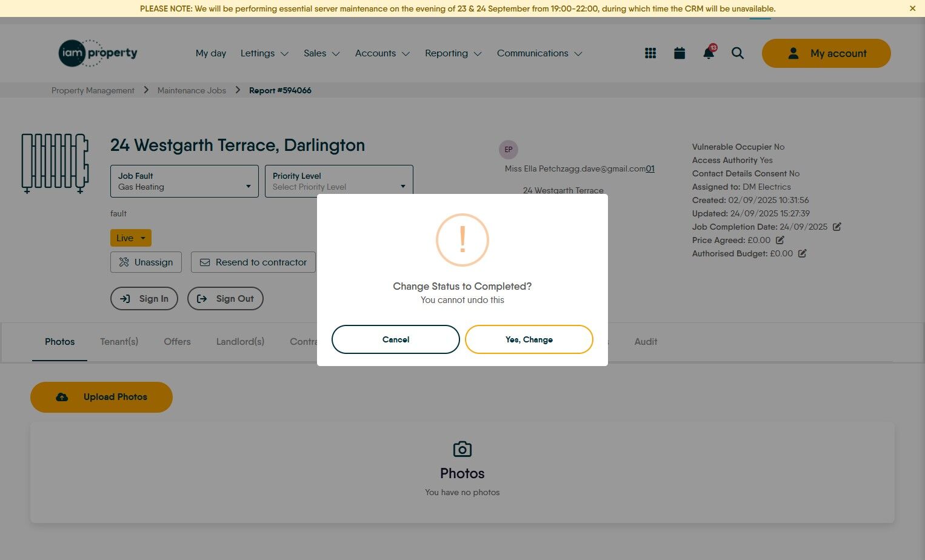The height and width of the screenshot is (560, 925).
Task: Click the search magnifier icon
Action: click(x=738, y=53)
